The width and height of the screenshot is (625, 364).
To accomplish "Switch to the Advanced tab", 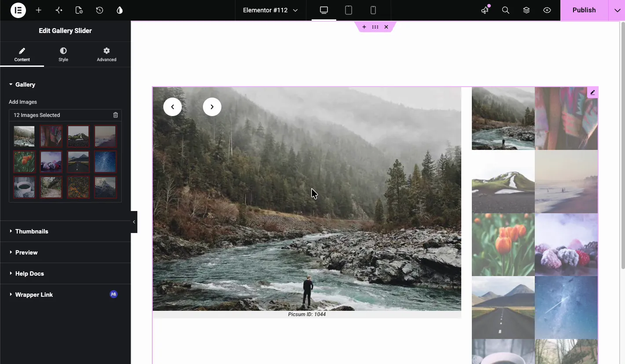I will point(107,55).
